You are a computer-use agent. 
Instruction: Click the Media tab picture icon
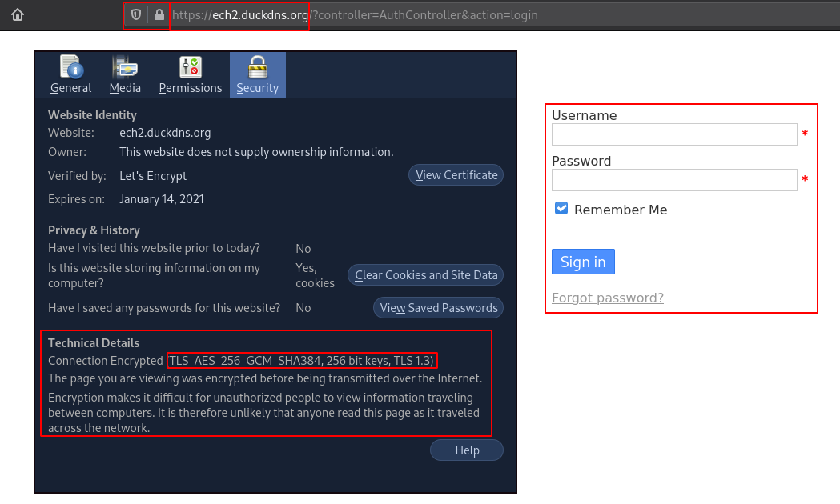(x=125, y=67)
